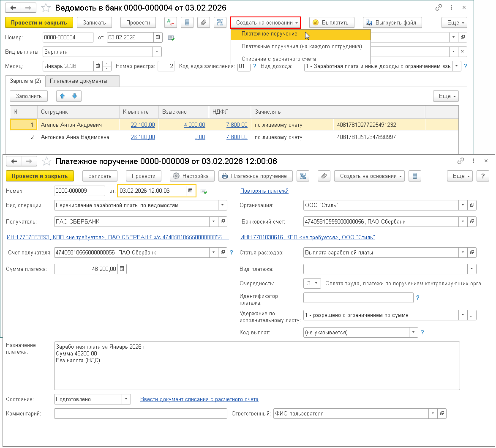Image resolution: width=496 pixels, height=448 pixels.
Task: Open the Настройка gear button
Action: pos(192,176)
